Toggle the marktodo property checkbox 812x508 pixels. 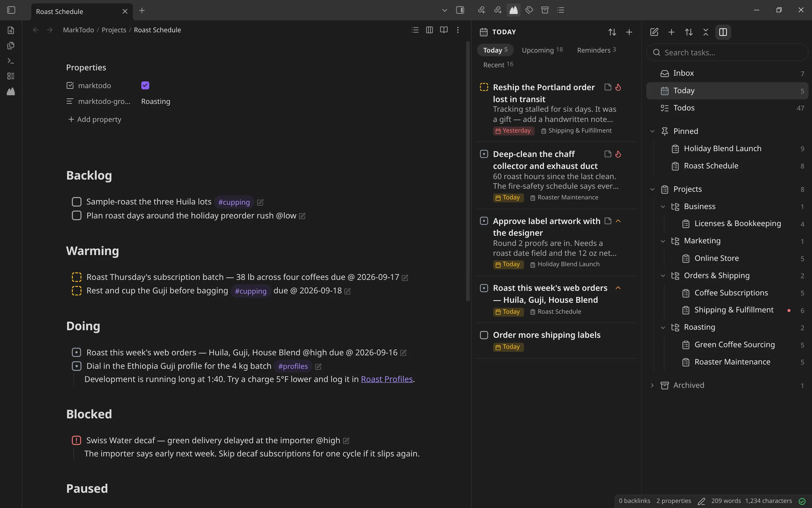145,86
